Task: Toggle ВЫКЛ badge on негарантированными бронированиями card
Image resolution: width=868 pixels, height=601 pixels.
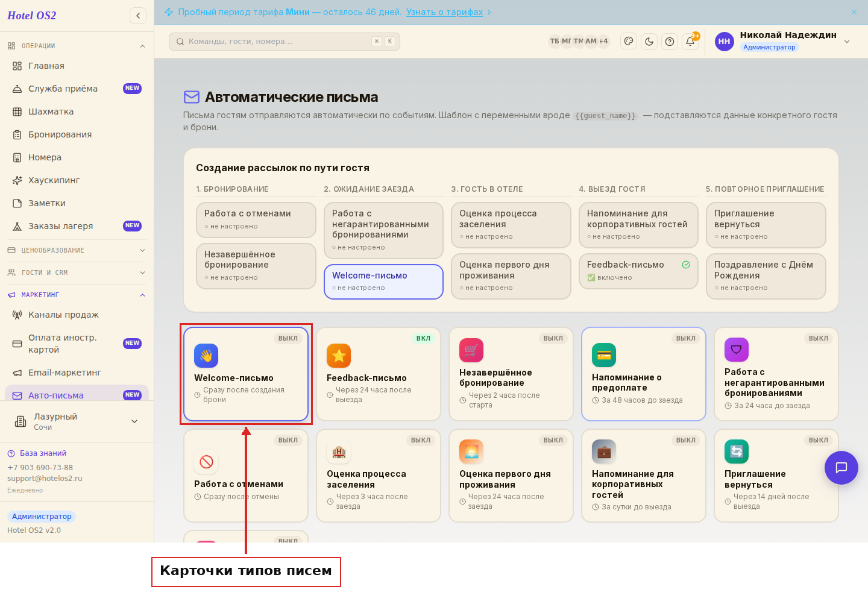Action: pyautogui.click(x=819, y=338)
